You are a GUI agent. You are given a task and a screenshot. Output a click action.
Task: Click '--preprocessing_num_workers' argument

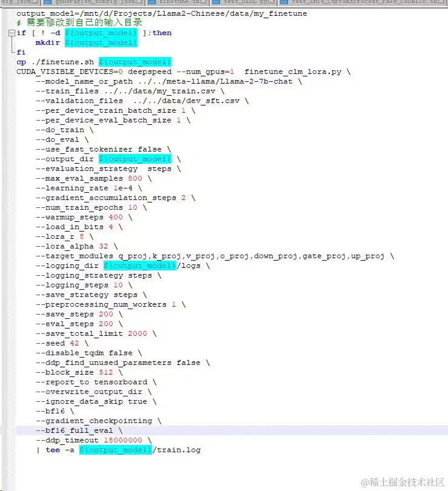coord(101,305)
